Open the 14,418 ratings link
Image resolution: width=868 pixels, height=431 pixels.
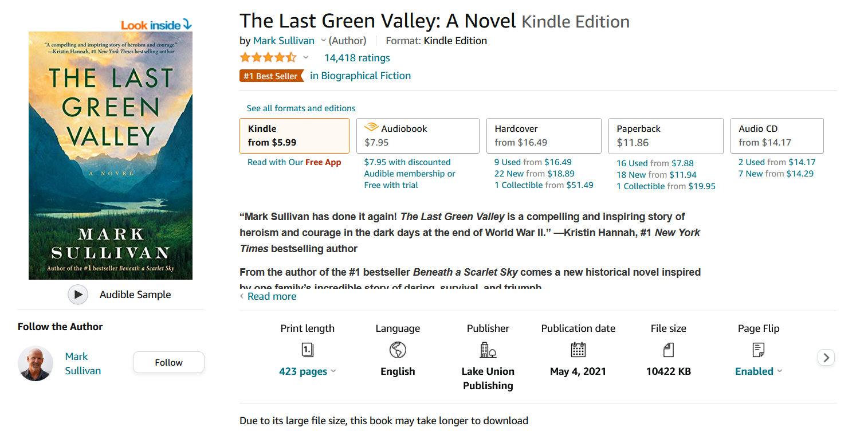[x=357, y=58]
